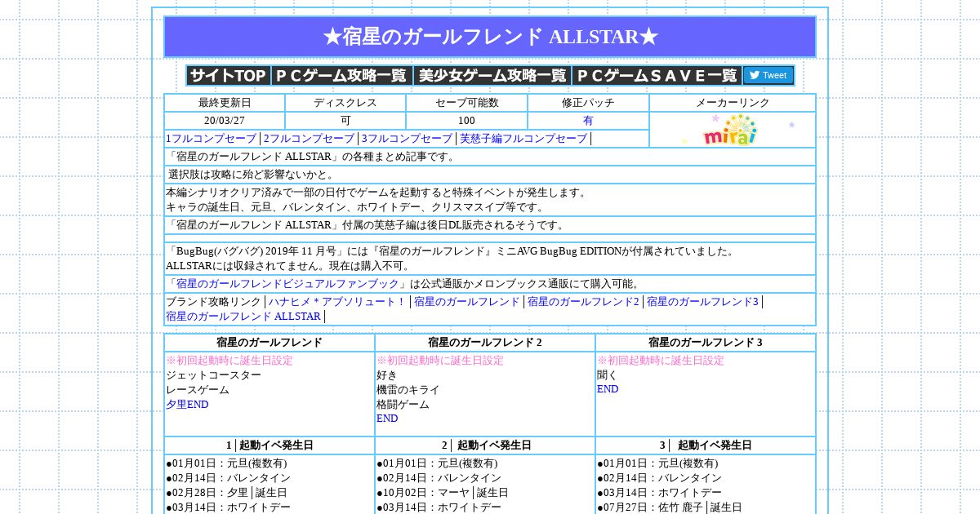Download 3フルコンプセーブ
Image resolution: width=980 pixels, height=514 pixels.
(x=407, y=139)
